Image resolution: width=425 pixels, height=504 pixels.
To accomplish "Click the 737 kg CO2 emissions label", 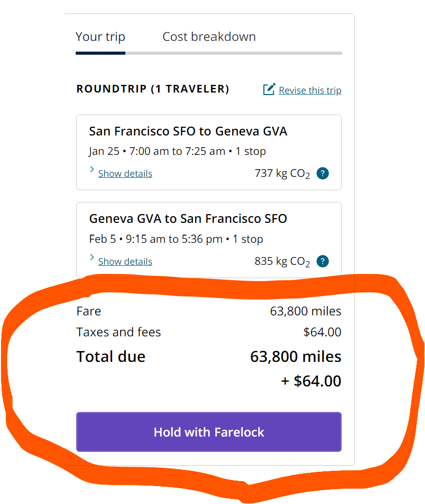I will pos(282,174).
